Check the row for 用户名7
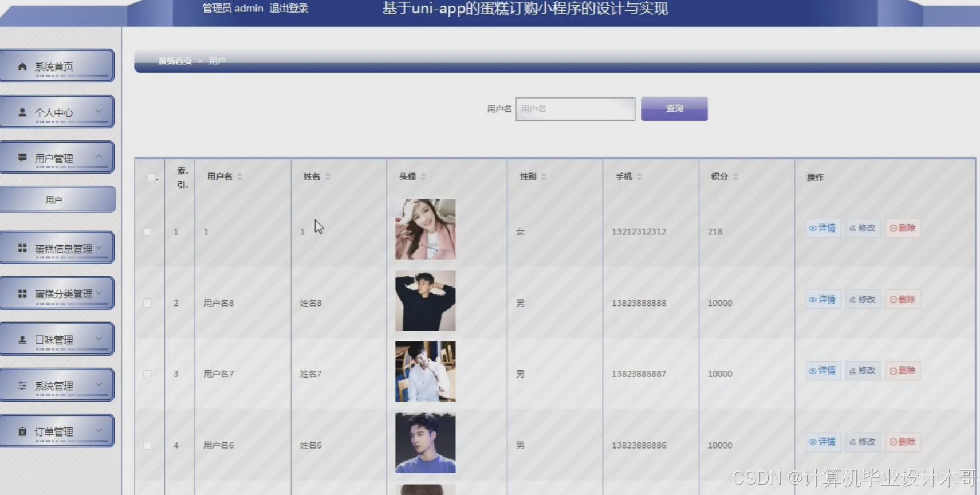The image size is (980, 495). coord(147,374)
